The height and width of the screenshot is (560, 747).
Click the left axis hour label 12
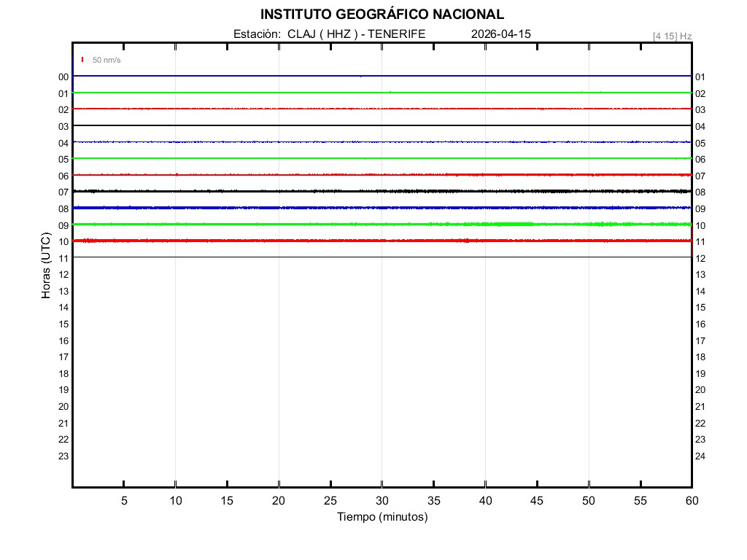click(63, 275)
